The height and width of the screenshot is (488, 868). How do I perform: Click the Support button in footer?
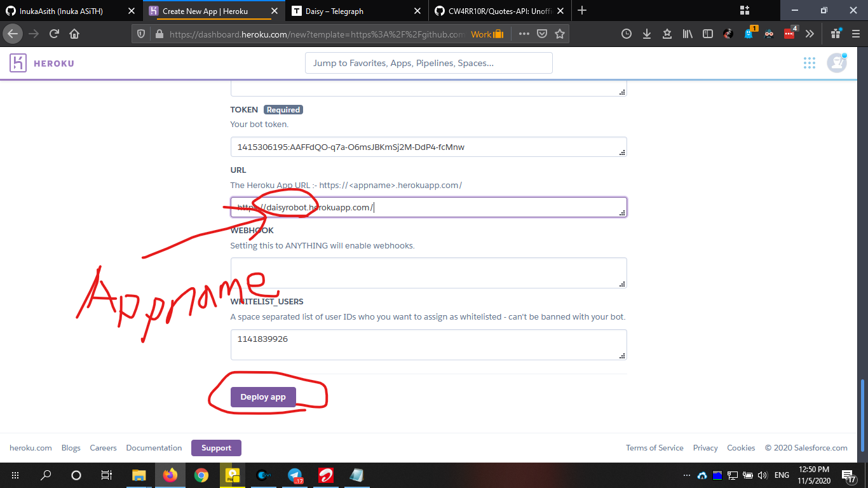(x=216, y=448)
